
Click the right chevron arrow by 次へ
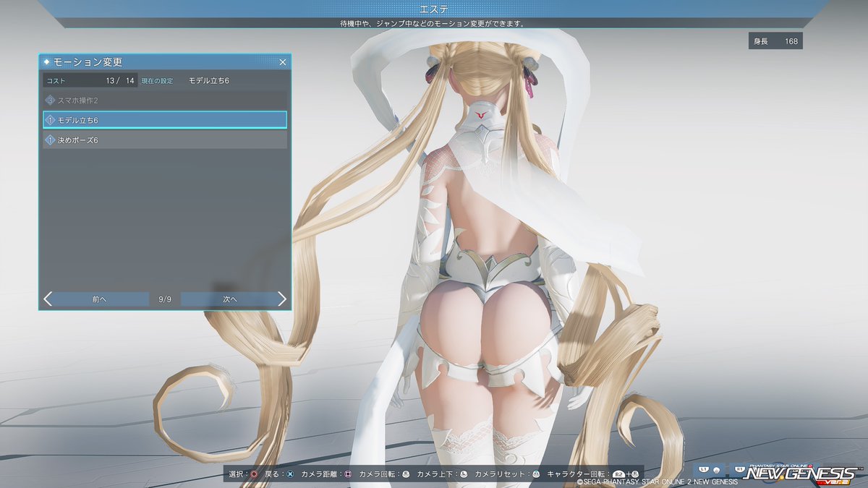(282, 299)
